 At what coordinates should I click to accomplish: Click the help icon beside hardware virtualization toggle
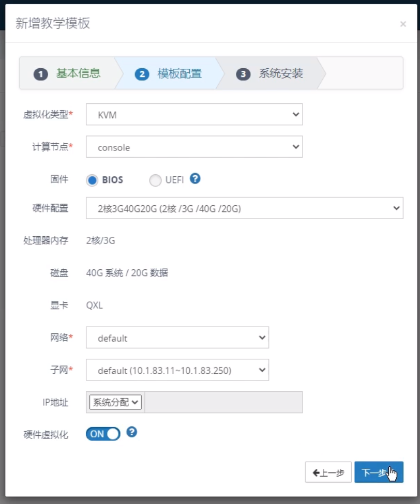pyautogui.click(x=132, y=432)
